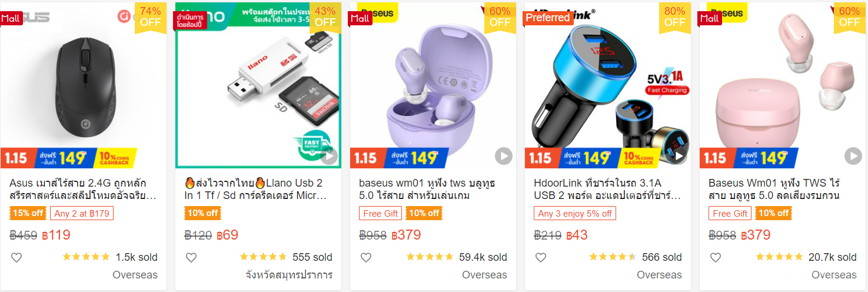The height and width of the screenshot is (292, 868).
Task: Open HdoorLink 3.1A car charger title
Action: (607, 189)
